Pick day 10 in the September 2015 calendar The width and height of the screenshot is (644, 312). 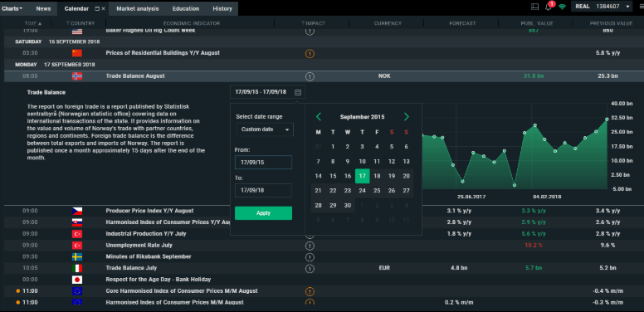pos(362,161)
